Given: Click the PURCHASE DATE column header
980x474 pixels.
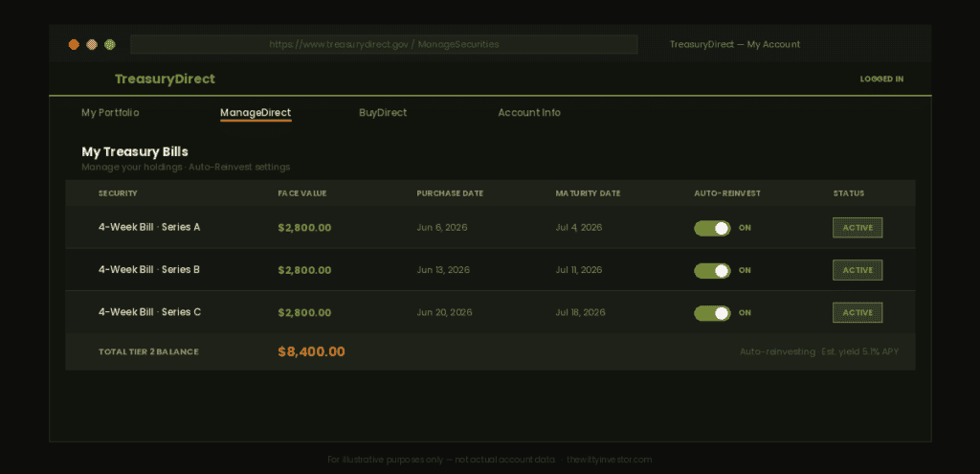Looking at the screenshot, I should click(x=450, y=193).
